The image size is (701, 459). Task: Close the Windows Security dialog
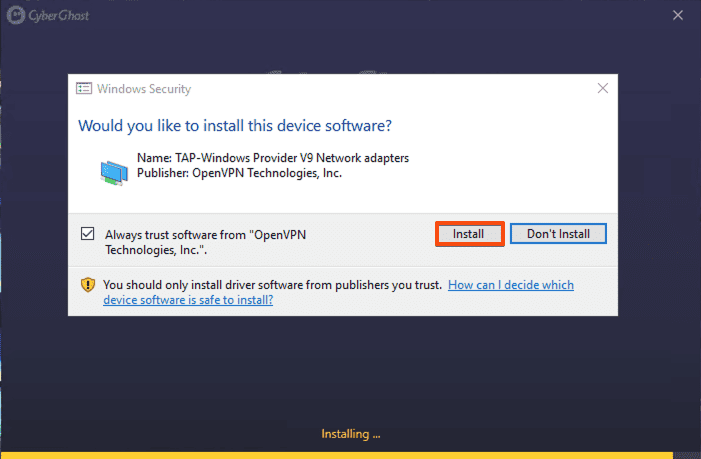(603, 88)
